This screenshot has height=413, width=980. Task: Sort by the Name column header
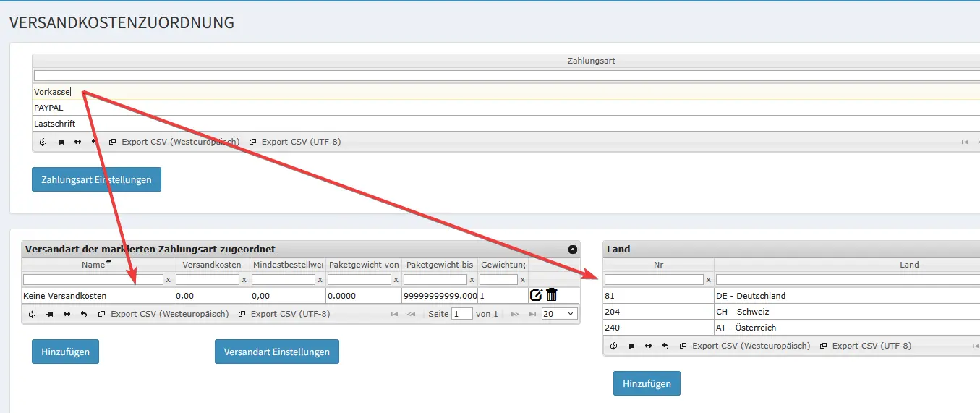(x=93, y=265)
